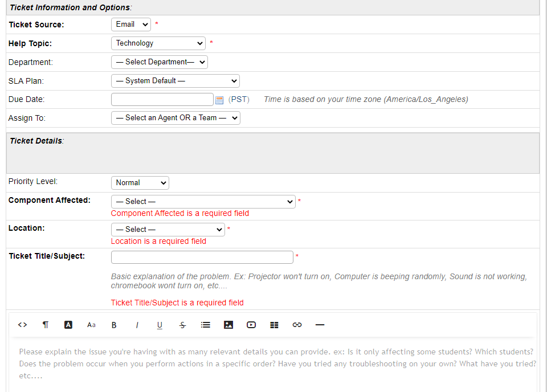Insert horizontal rule line
Image resolution: width=547 pixels, height=392 pixels.
click(320, 325)
